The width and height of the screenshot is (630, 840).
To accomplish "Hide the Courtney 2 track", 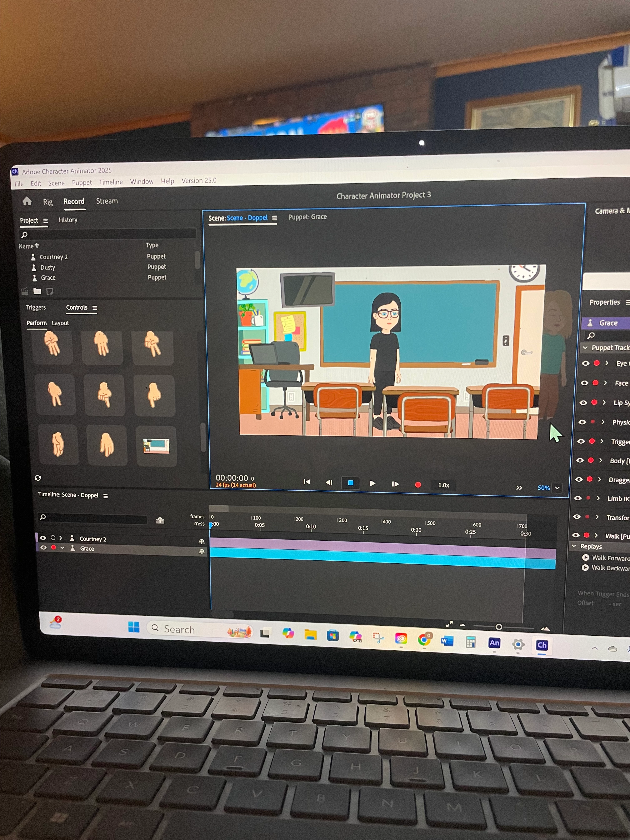I will tap(43, 538).
